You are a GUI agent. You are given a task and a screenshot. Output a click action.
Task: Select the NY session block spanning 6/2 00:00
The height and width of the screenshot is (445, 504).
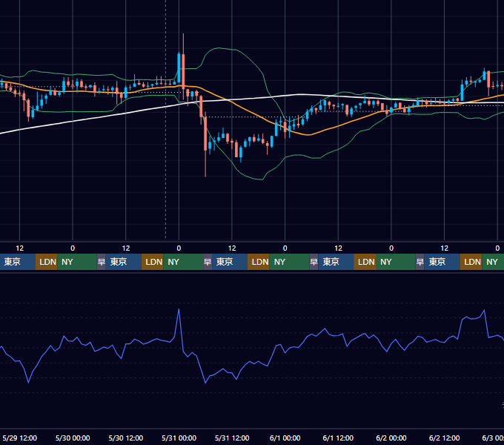[395, 262]
